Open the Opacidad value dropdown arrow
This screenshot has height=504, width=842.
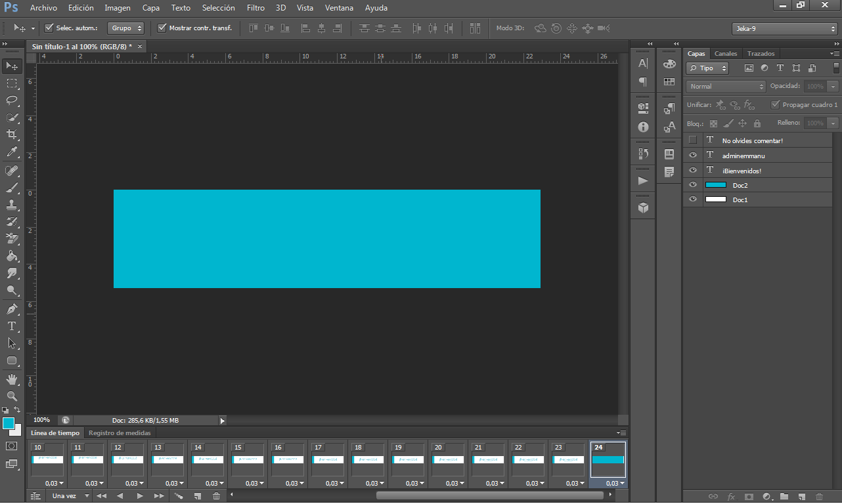pos(833,86)
